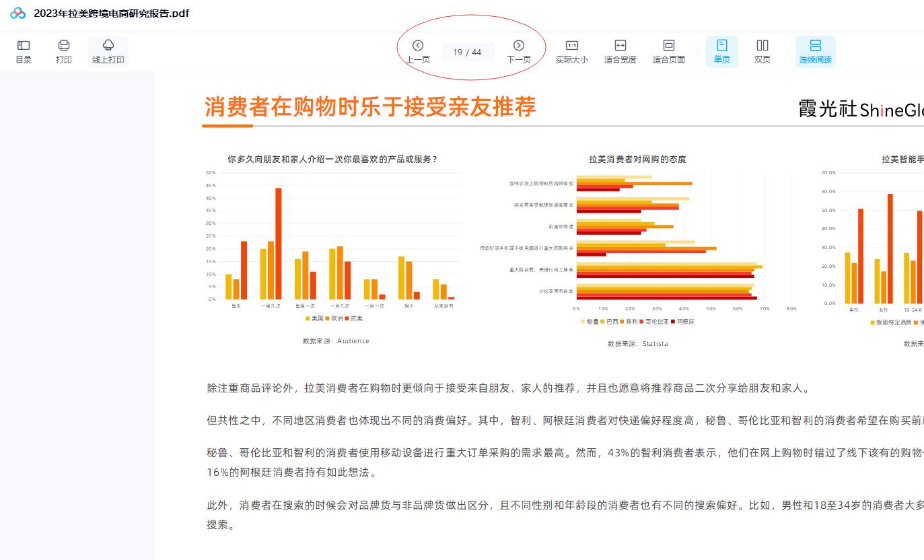The height and width of the screenshot is (560, 924).
Task: Fit document using 适合页面
Action: [668, 51]
